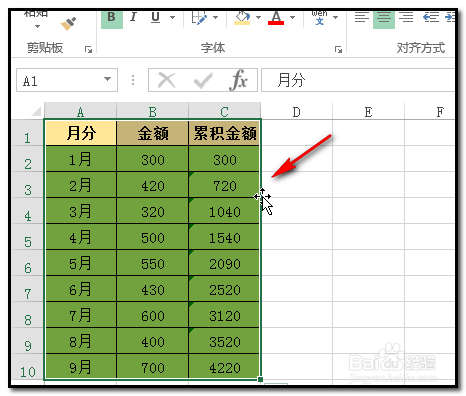Toggle Italic formatting
This screenshot has height=396, width=466.
[133, 17]
